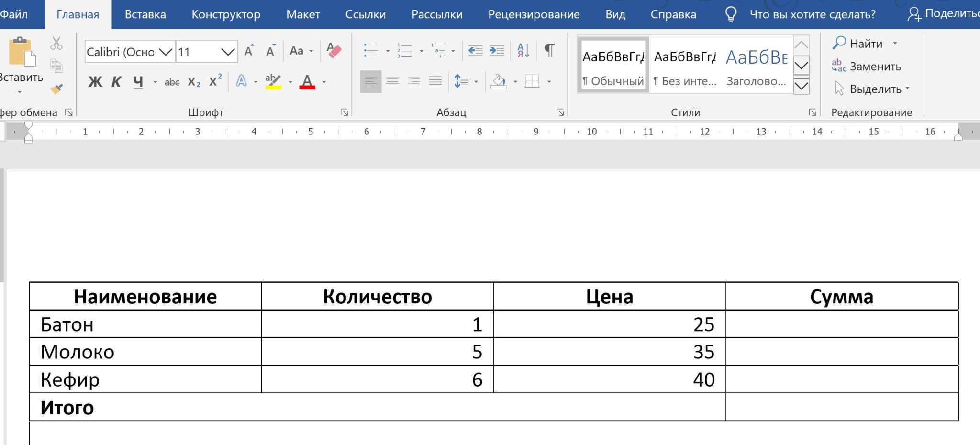This screenshot has width=980, height=445.
Task: Switch to the Ссылки tab
Action: pos(366,14)
